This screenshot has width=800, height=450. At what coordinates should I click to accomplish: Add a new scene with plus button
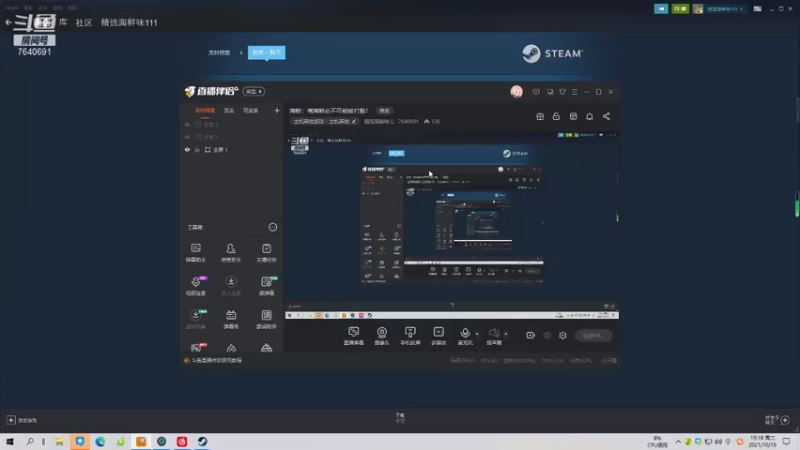(277, 110)
